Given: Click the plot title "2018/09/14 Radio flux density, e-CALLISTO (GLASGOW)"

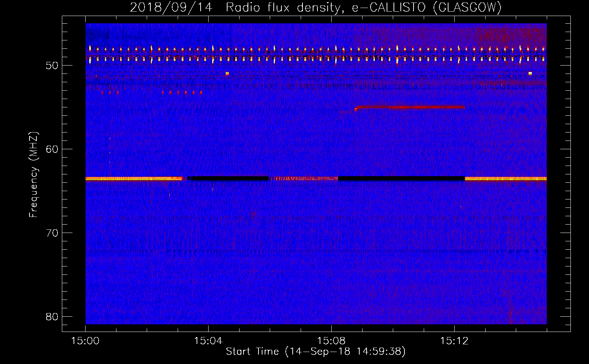Looking at the screenshot, I should point(316,7).
